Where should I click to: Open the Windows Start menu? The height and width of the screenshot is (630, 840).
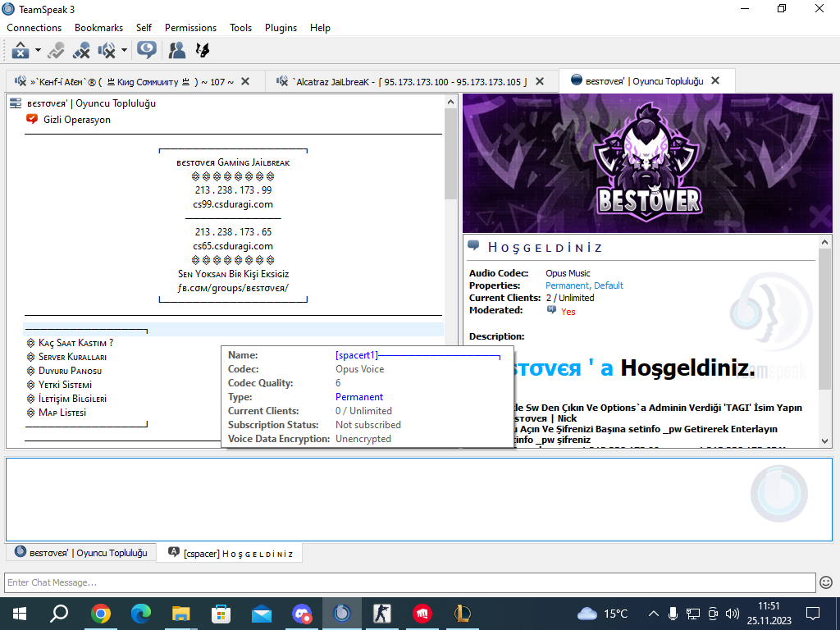[x=20, y=614]
